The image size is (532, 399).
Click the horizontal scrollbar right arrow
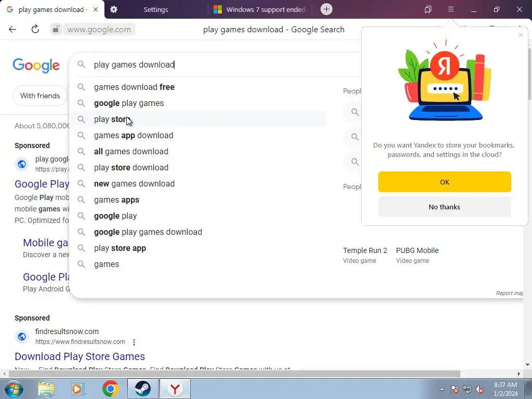coord(519,374)
